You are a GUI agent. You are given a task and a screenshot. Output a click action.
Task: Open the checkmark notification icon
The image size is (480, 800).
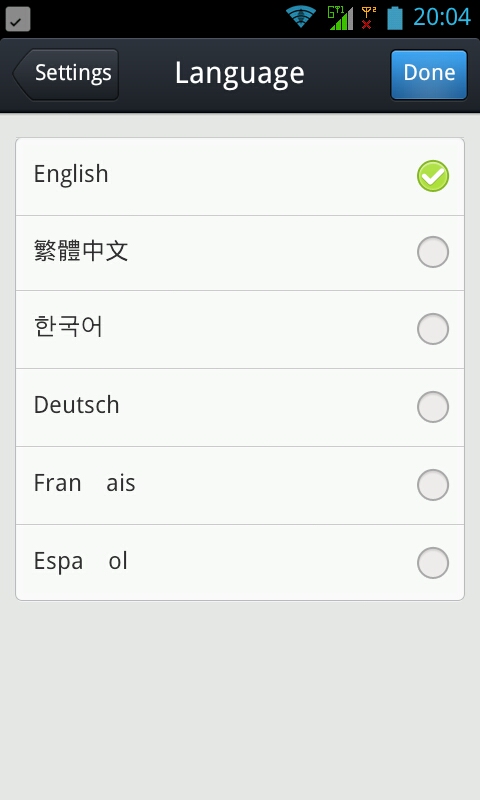(18, 19)
